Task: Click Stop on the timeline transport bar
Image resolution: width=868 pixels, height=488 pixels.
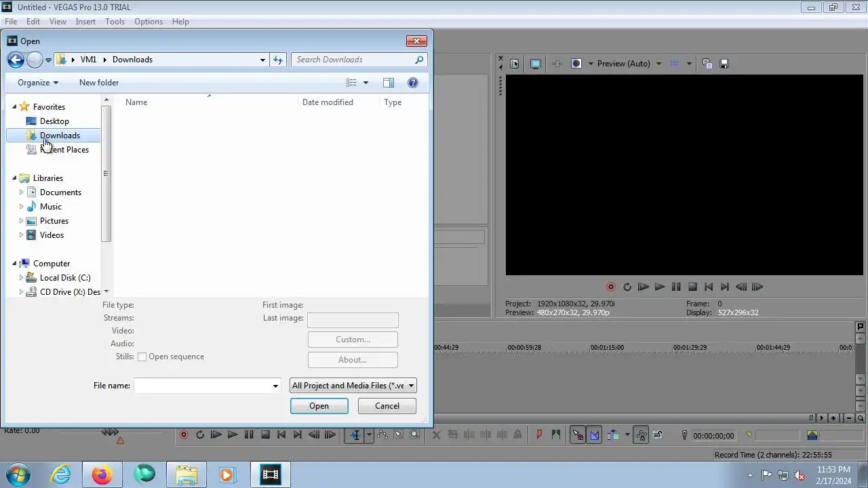Action: pos(265,434)
